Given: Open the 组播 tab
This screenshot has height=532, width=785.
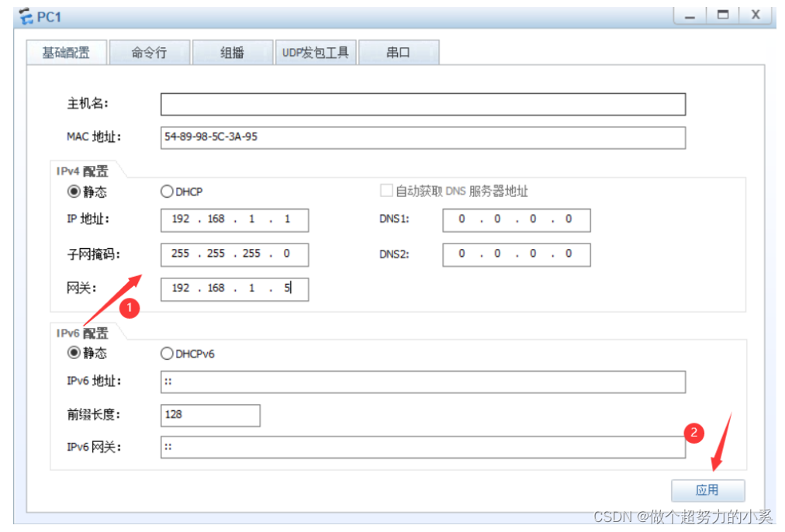Looking at the screenshot, I should [x=233, y=53].
